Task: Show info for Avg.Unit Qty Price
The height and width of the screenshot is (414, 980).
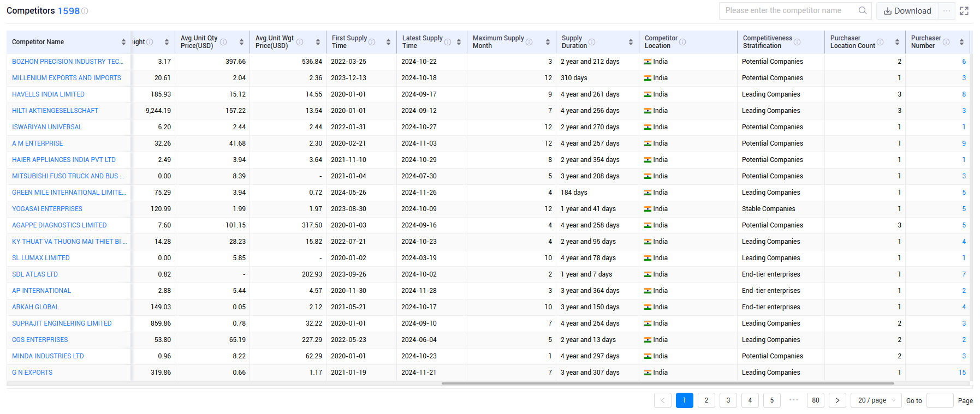Action: pos(223,42)
